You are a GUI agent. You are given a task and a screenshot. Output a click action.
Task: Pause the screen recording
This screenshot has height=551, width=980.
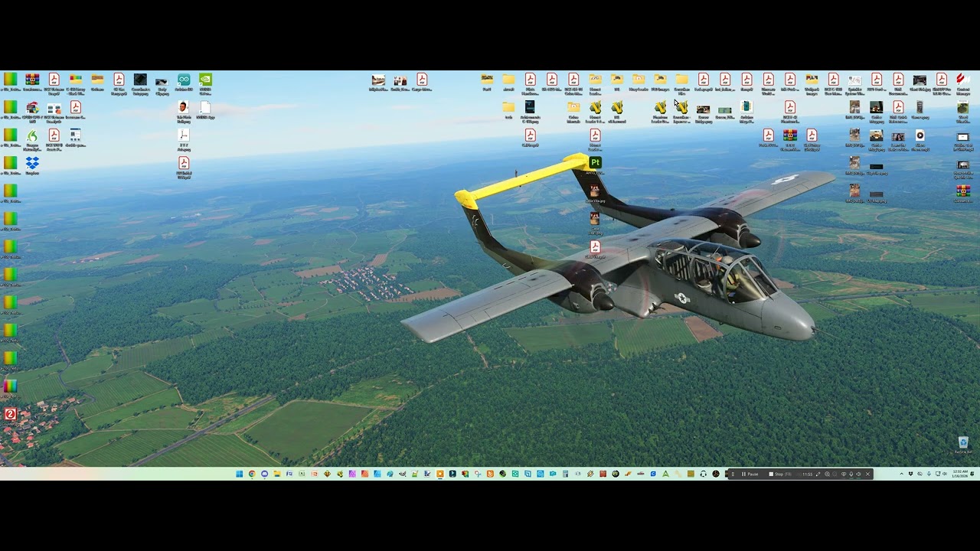point(750,474)
